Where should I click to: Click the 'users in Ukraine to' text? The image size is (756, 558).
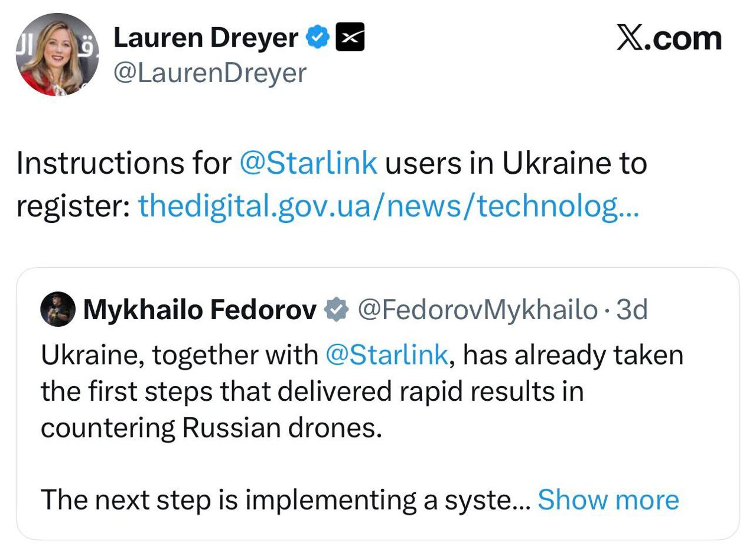[x=516, y=163]
